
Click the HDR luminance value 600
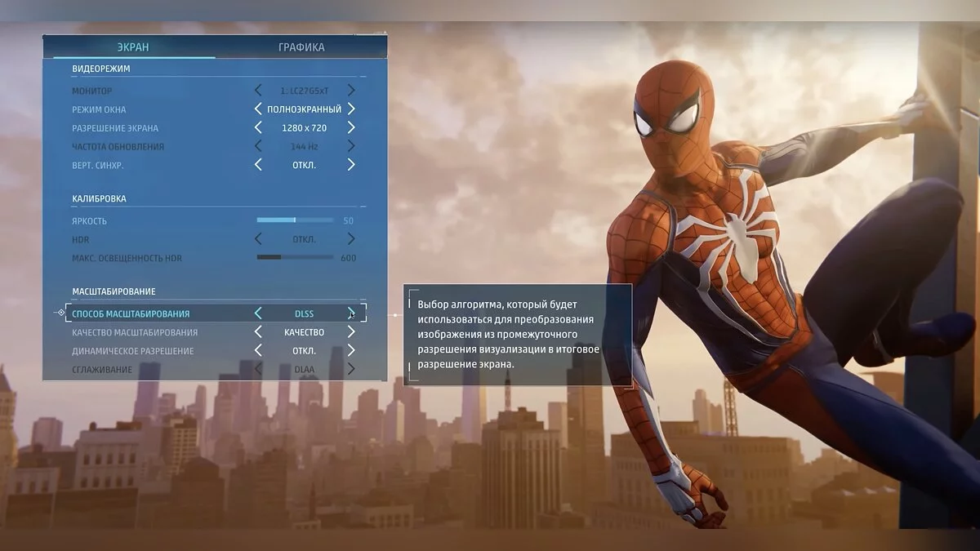(349, 258)
